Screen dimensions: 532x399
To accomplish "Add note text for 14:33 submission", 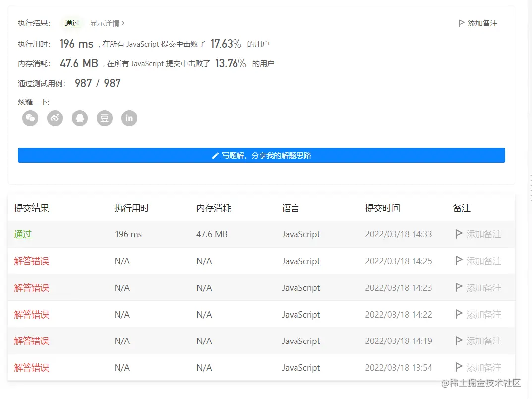I will (484, 234).
